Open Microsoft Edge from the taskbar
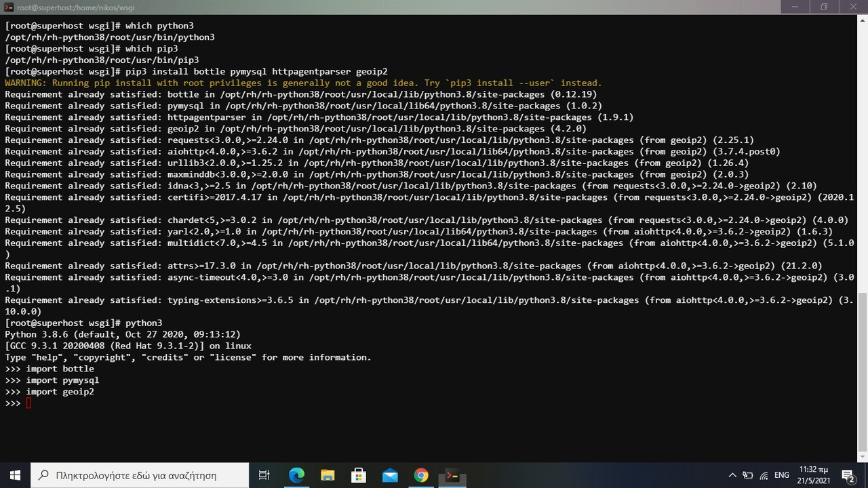This screenshot has width=868, height=488. (x=296, y=475)
